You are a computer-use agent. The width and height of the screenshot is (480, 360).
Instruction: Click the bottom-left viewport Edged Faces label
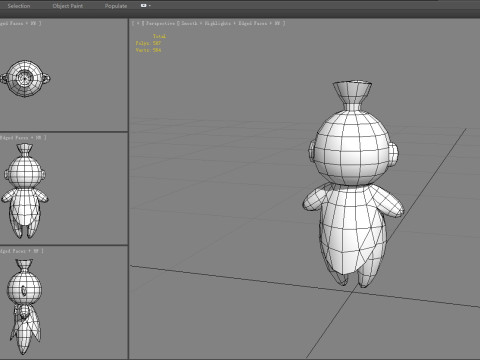[21, 251]
